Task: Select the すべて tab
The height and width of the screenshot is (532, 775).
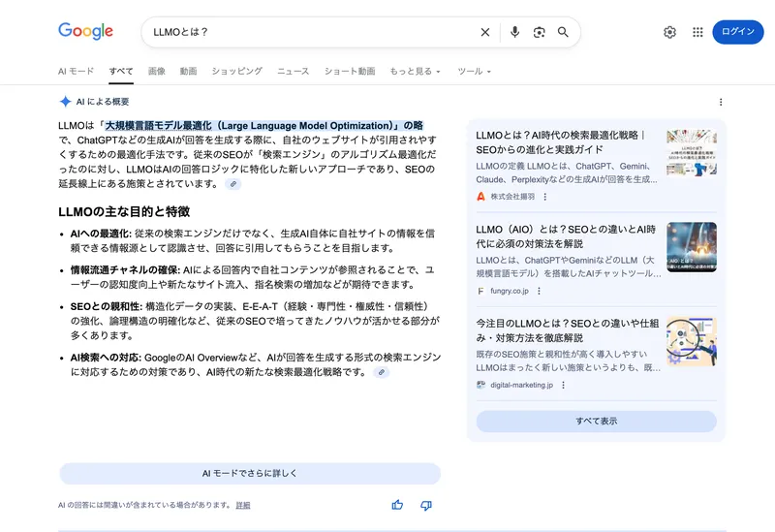Action: coord(121,71)
